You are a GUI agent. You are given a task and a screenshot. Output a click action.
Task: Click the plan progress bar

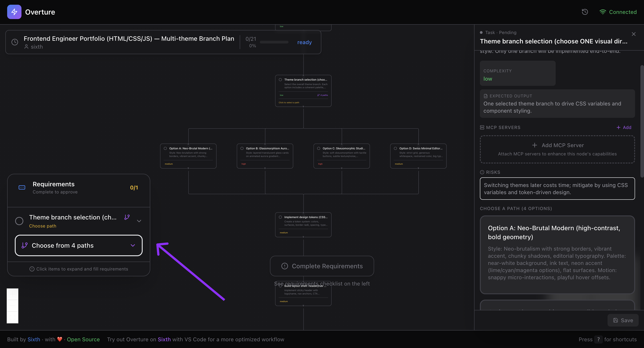pyautogui.click(x=274, y=42)
